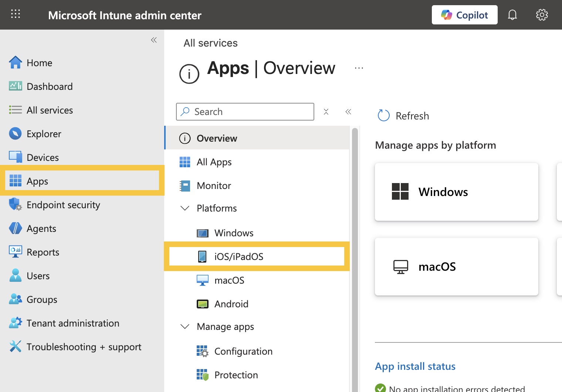Image resolution: width=562 pixels, height=392 pixels.
Task: Open Tenant administration in the sidebar
Action: tap(73, 323)
